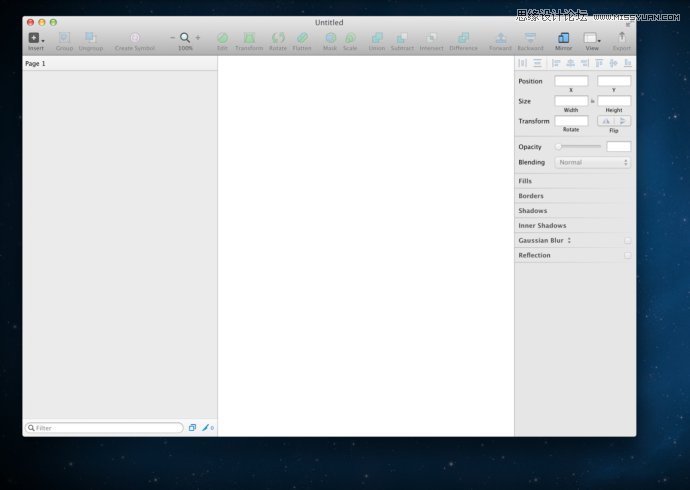The height and width of the screenshot is (490, 690).
Task: Select Page 1 in the pages list
Action: pos(120,63)
